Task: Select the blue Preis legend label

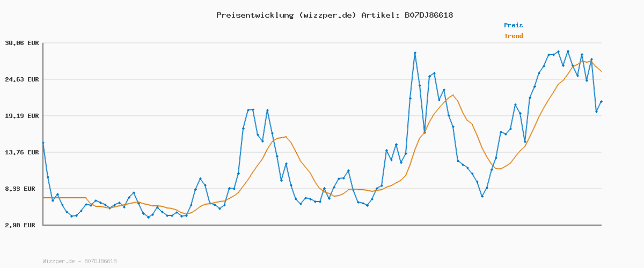Action: 513,25
